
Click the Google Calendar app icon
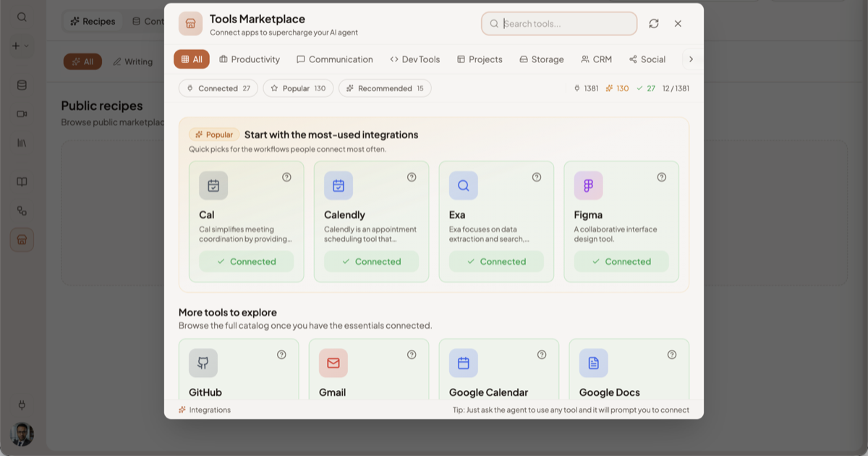(x=464, y=363)
